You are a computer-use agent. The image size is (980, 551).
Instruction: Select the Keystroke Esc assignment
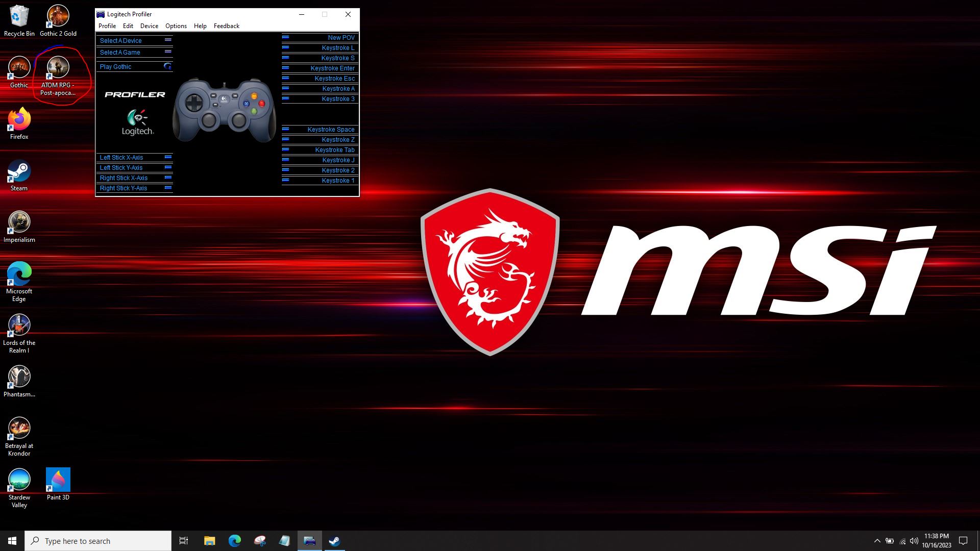pyautogui.click(x=320, y=79)
